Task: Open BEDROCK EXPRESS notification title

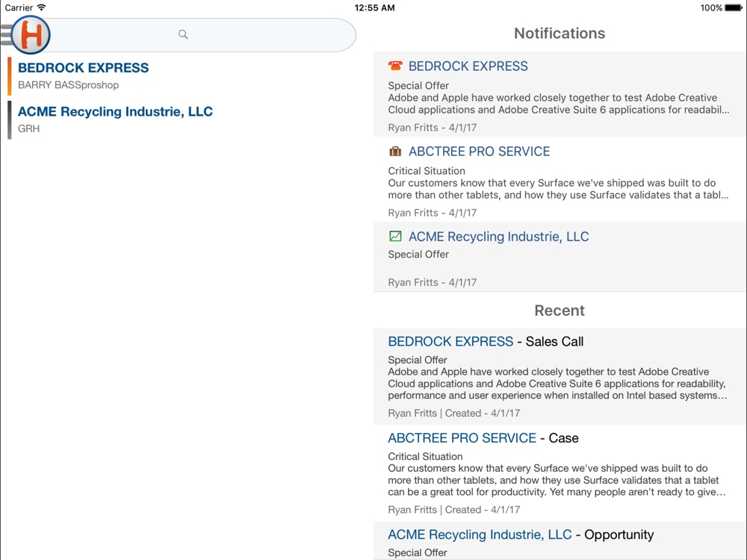Action: (x=468, y=66)
